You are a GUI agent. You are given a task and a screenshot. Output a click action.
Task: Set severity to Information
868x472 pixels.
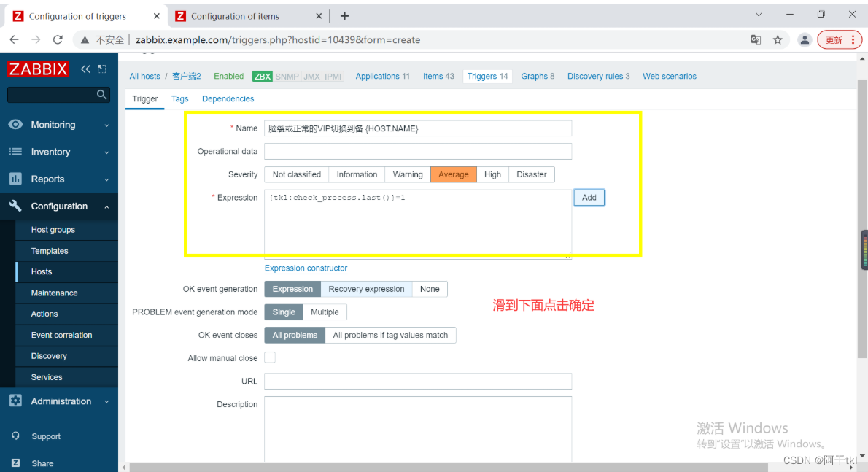(x=357, y=174)
